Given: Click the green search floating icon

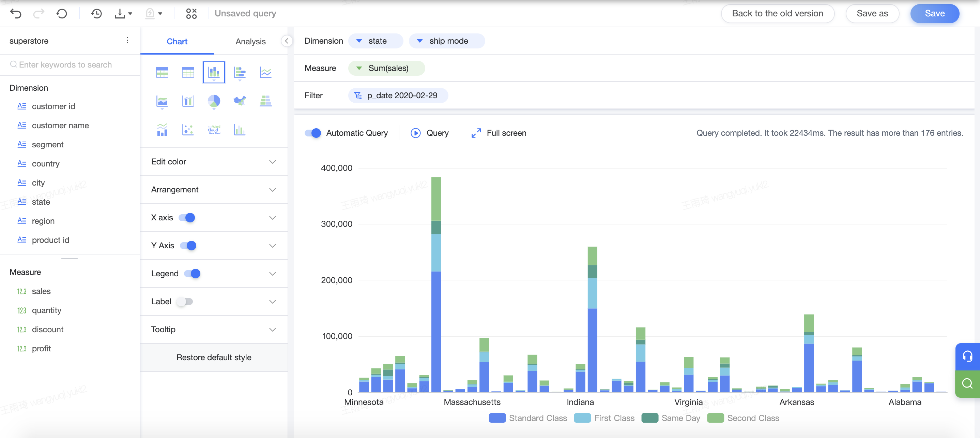Looking at the screenshot, I should tap(967, 383).
